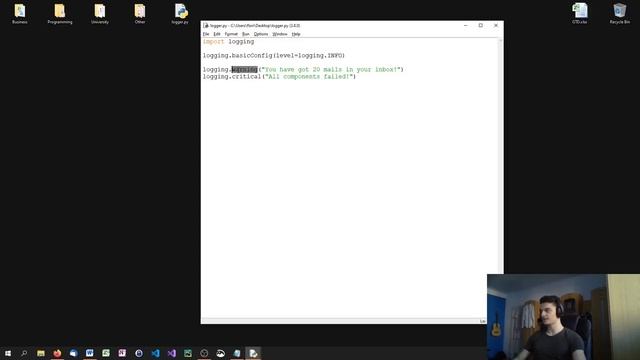This screenshot has height=360, width=640.
Task: Open the Edit menu in IDLE
Action: pyautogui.click(x=217, y=34)
